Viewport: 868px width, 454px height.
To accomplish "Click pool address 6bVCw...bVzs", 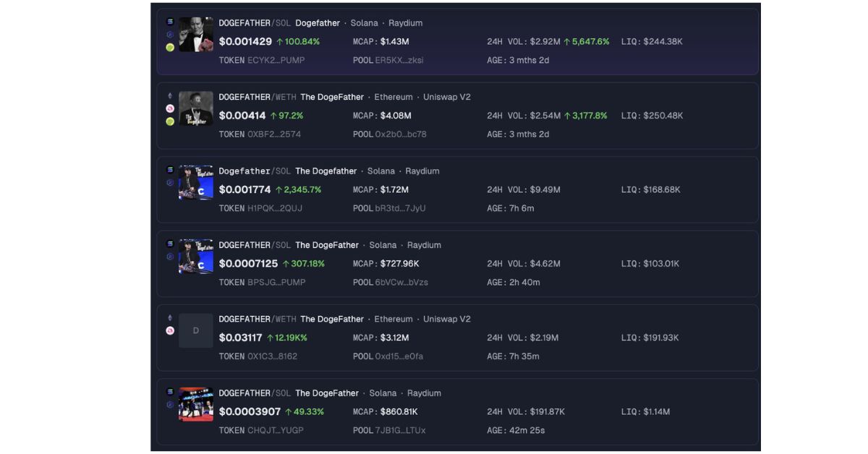I will pyautogui.click(x=401, y=283).
